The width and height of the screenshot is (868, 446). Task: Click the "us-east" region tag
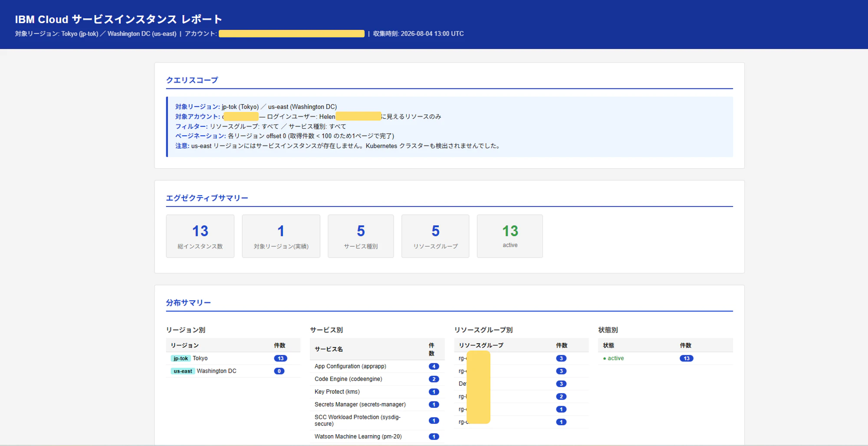tap(183, 371)
